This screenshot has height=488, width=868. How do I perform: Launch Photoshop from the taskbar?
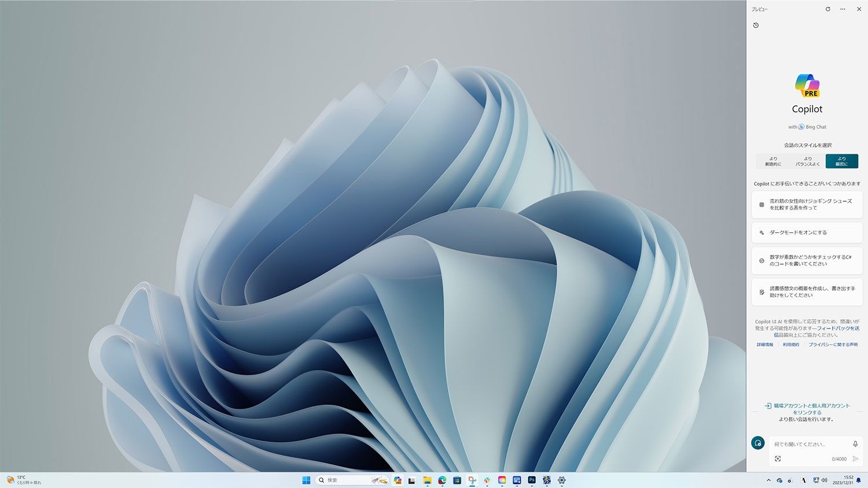pos(531,480)
